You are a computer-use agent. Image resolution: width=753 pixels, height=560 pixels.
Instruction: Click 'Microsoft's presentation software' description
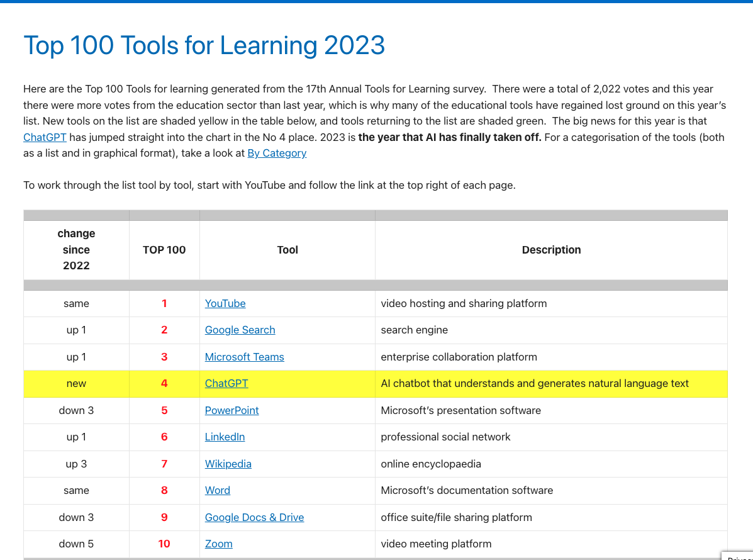click(x=461, y=410)
